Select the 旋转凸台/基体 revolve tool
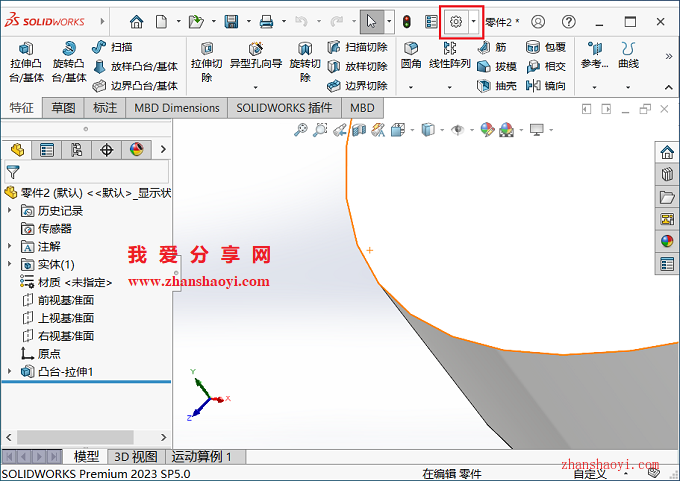Screen dimensions: 680x481 click(x=69, y=62)
